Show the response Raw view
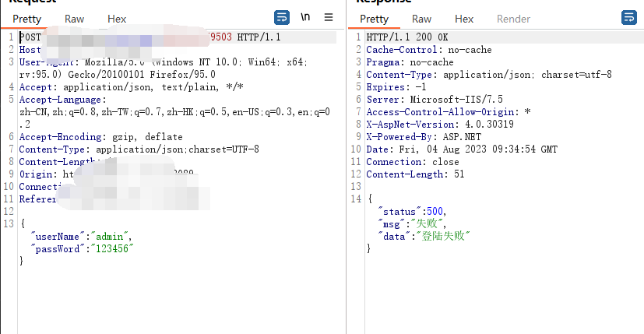Image resolution: width=644 pixels, height=334 pixels. 422,19
